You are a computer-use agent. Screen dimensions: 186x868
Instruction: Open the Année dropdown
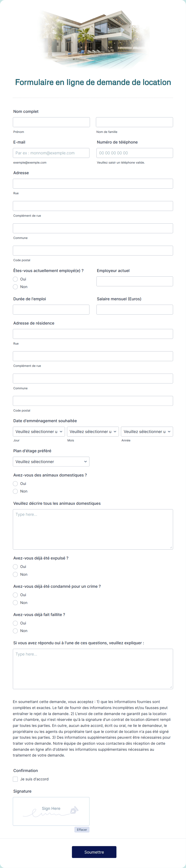(x=147, y=432)
